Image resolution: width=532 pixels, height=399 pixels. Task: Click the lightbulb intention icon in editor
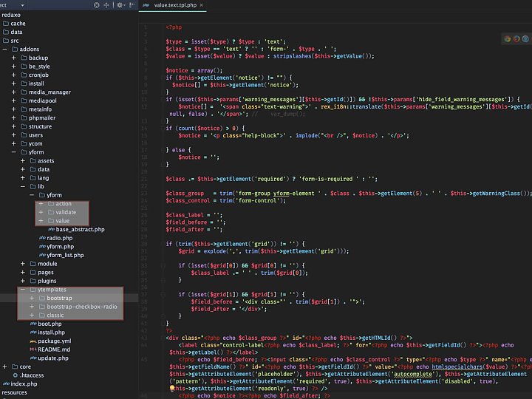[x=172, y=388]
